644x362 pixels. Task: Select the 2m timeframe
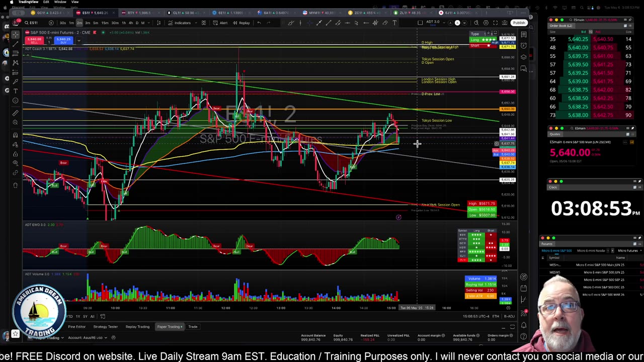point(79,23)
